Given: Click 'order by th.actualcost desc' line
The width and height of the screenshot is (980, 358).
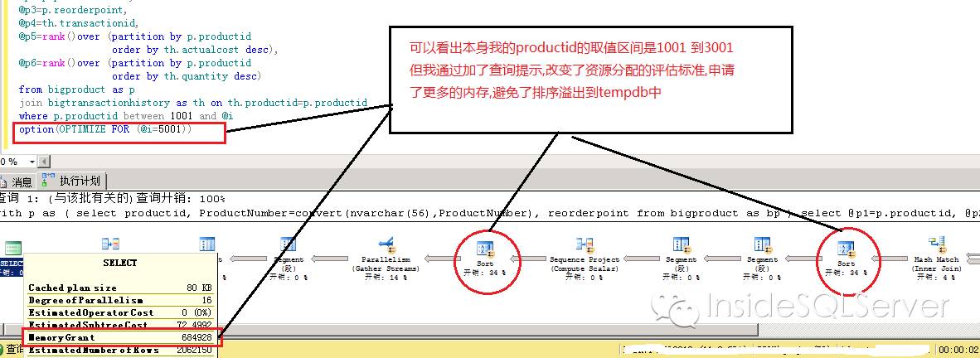Looking at the screenshot, I should 195,50.
